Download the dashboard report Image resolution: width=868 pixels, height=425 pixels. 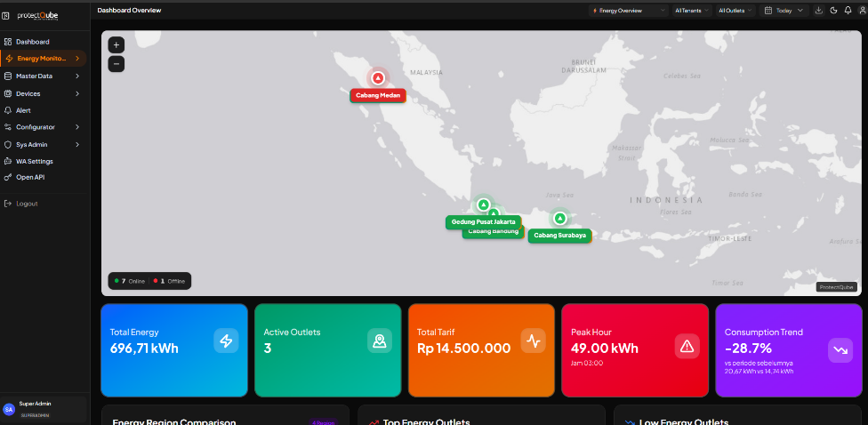[819, 10]
